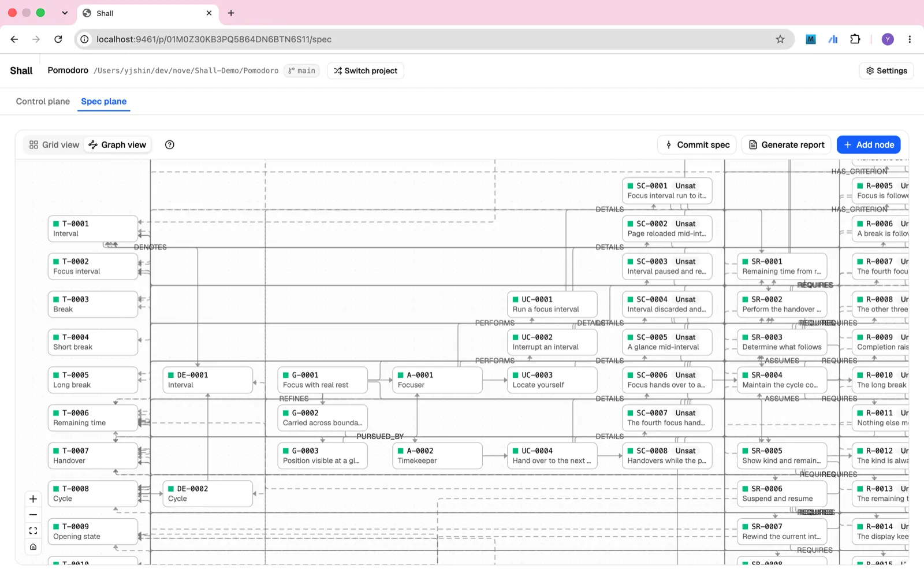The height and width of the screenshot is (580, 924).
Task: Click the address bar URL
Action: coord(214,39)
